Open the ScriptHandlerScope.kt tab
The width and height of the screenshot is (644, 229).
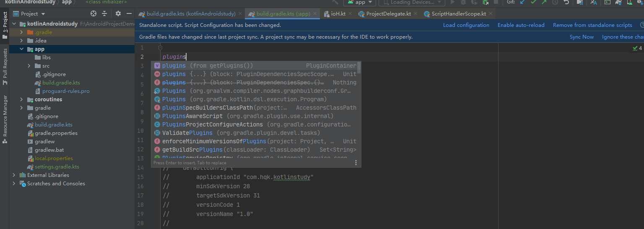(x=459, y=14)
